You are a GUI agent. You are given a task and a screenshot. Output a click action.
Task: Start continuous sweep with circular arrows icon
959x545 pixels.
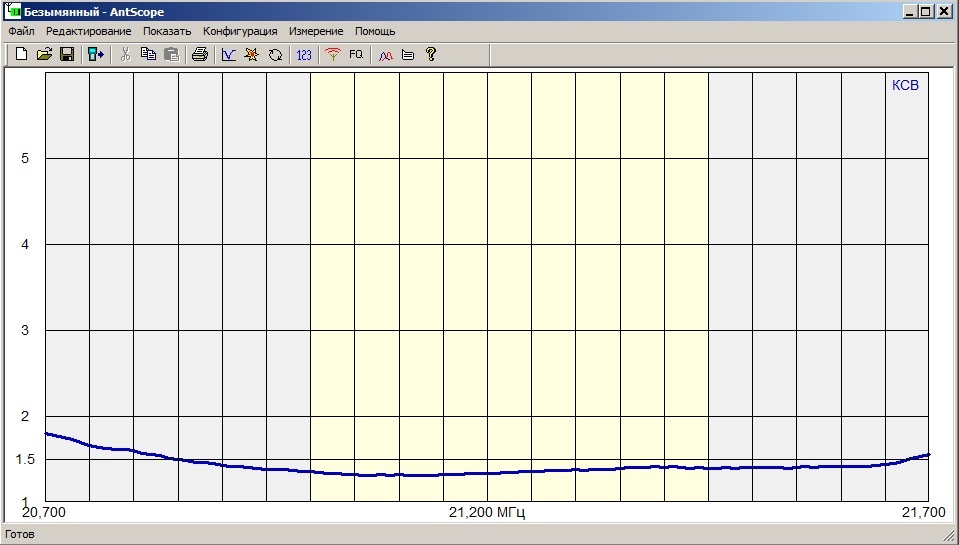click(x=275, y=54)
